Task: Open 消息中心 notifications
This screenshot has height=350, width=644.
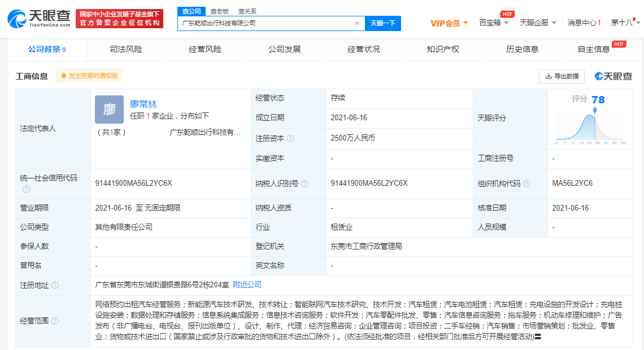Action: (584, 23)
